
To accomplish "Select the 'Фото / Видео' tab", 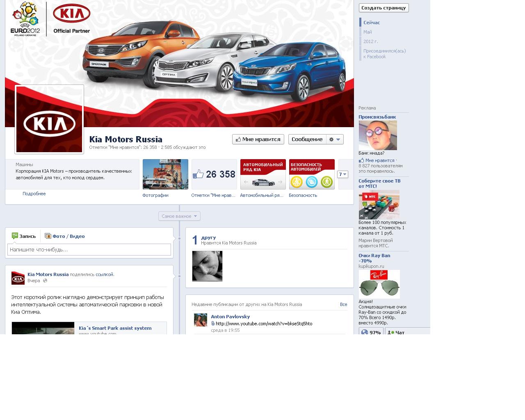I will tap(65, 236).
